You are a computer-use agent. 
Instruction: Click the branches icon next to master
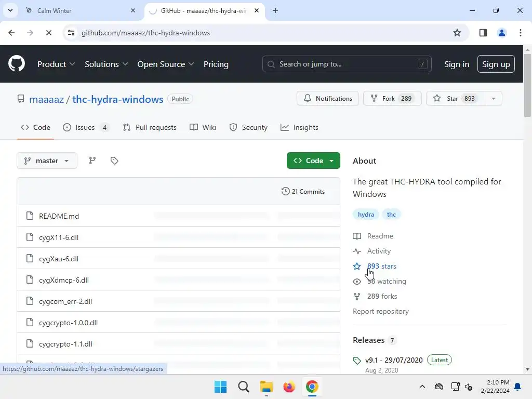click(x=92, y=161)
